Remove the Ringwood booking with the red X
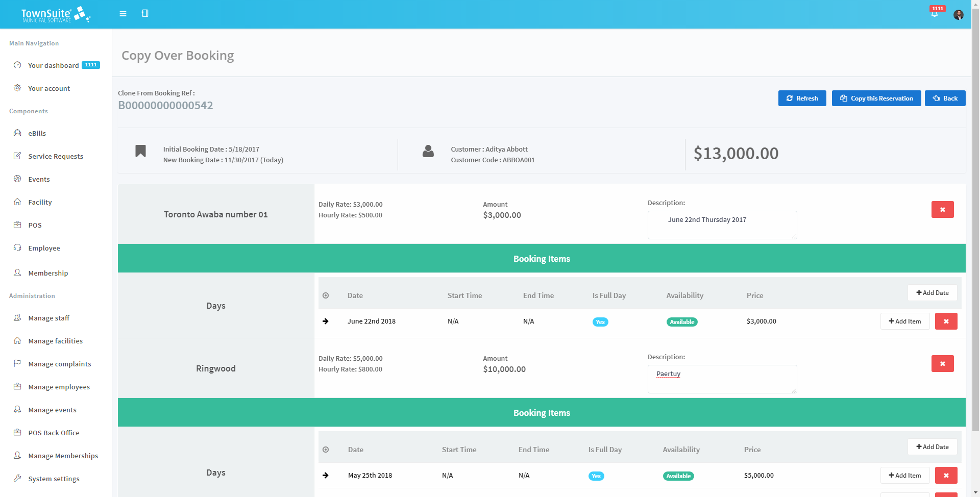Screen dimensions: 980x497 pos(942,363)
